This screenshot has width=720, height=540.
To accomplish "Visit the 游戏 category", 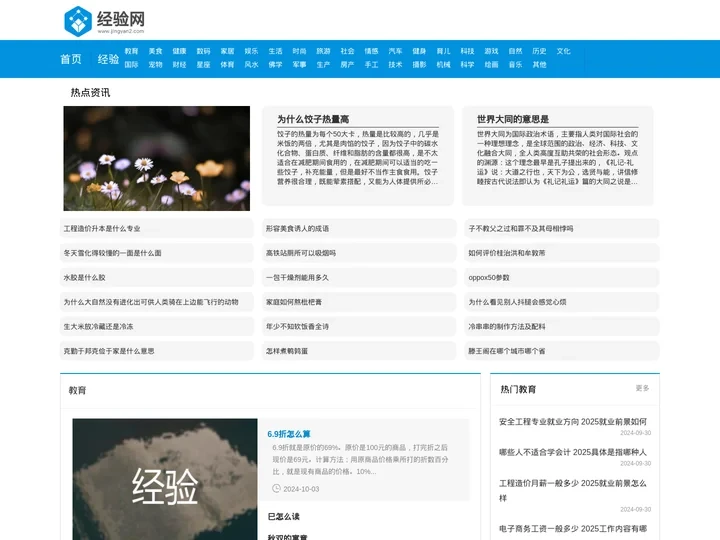I will click(491, 51).
